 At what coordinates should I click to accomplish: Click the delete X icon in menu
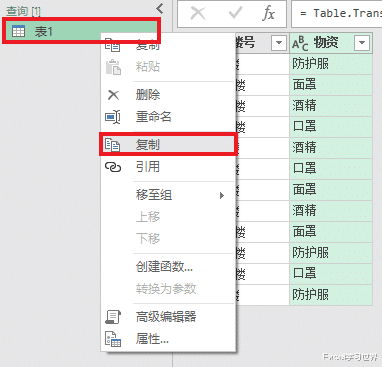coord(113,95)
